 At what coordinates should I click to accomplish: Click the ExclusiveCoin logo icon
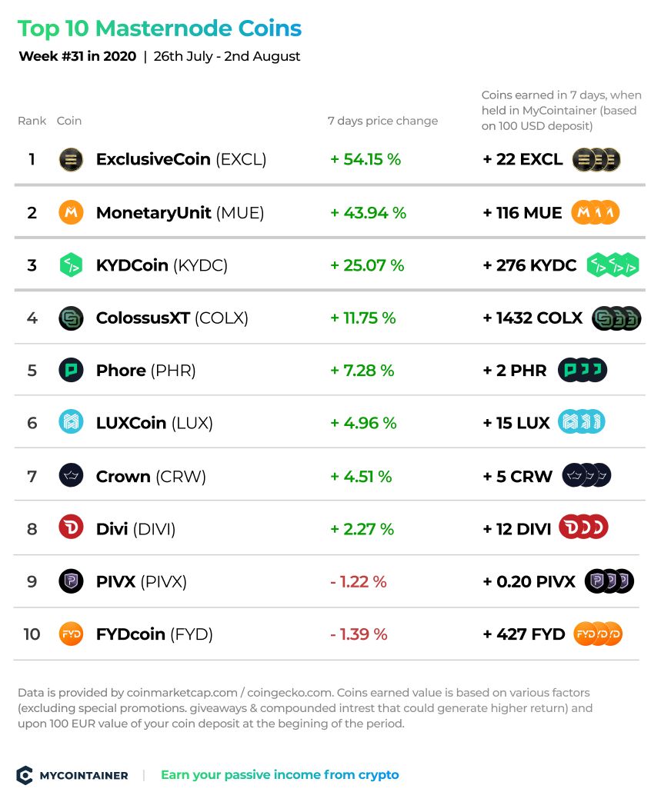click(x=71, y=159)
